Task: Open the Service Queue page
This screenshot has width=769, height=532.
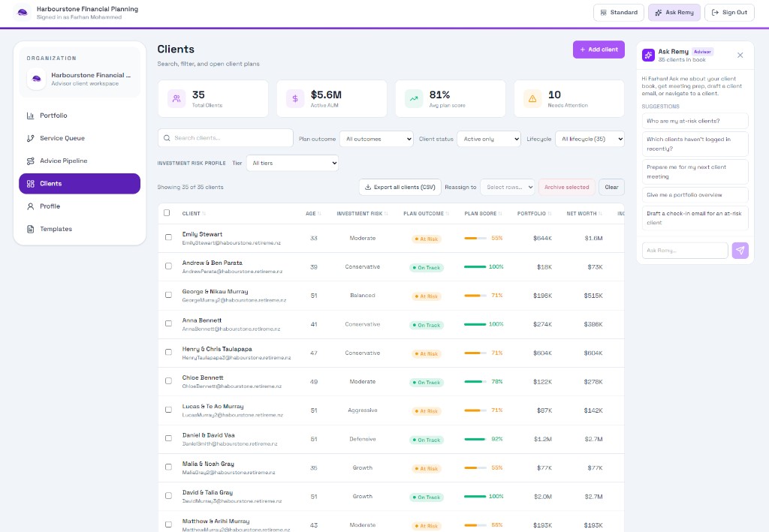Action: pos(80,138)
